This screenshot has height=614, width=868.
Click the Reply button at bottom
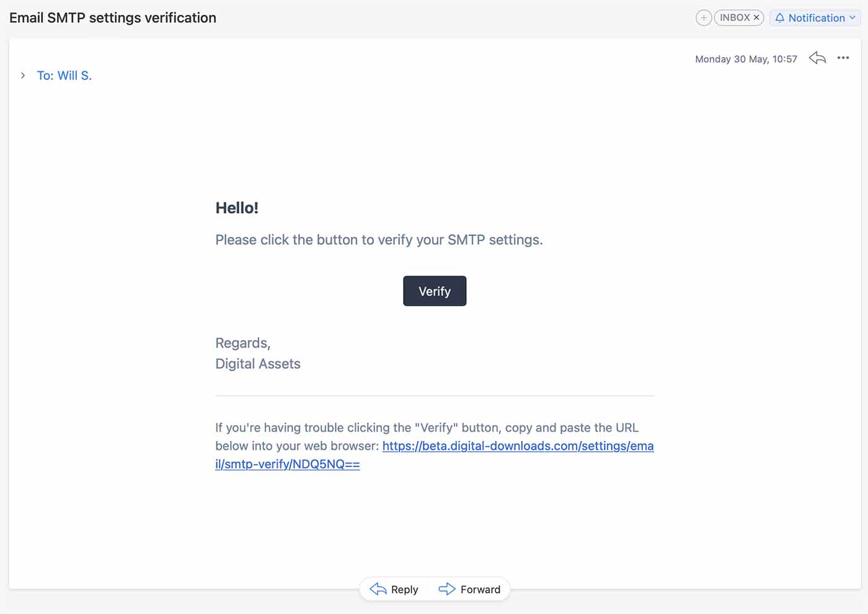[x=394, y=589]
